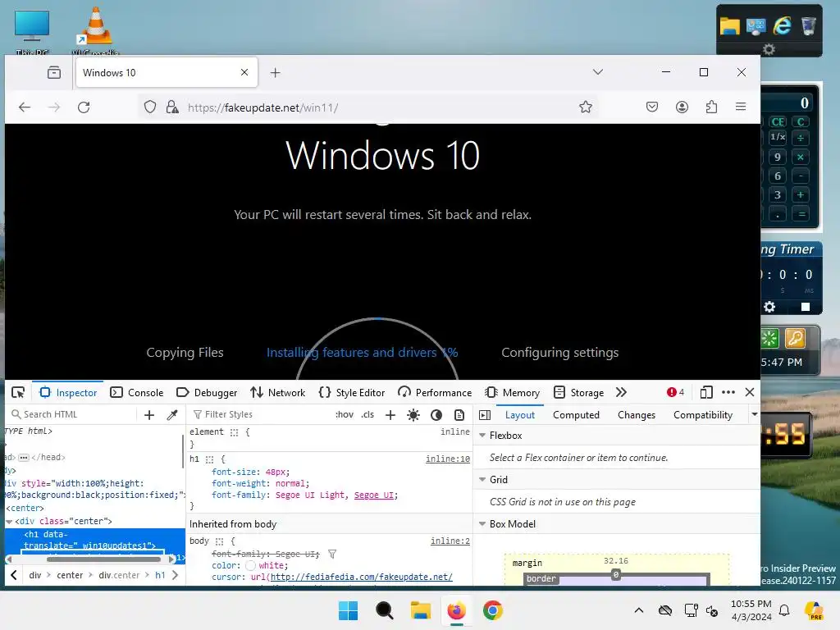Click the inline:2 source link
The width and height of the screenshot is (840, 630).
450,541
